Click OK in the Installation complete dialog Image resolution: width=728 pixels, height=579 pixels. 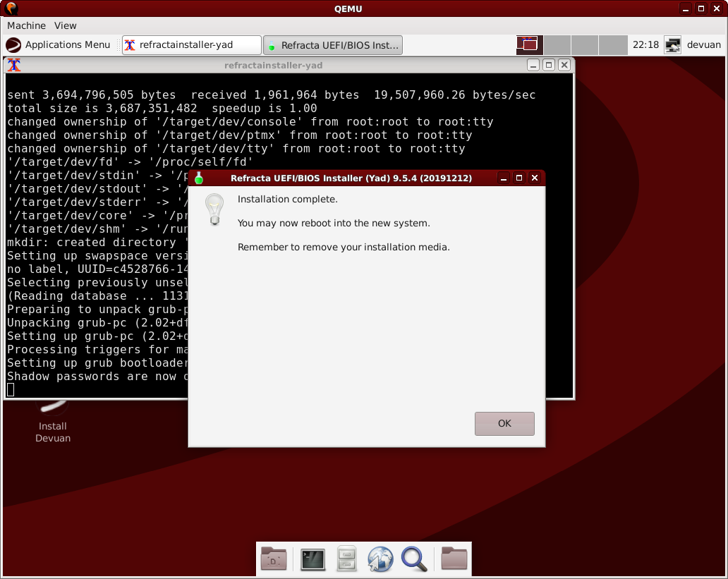pos(504,423)
